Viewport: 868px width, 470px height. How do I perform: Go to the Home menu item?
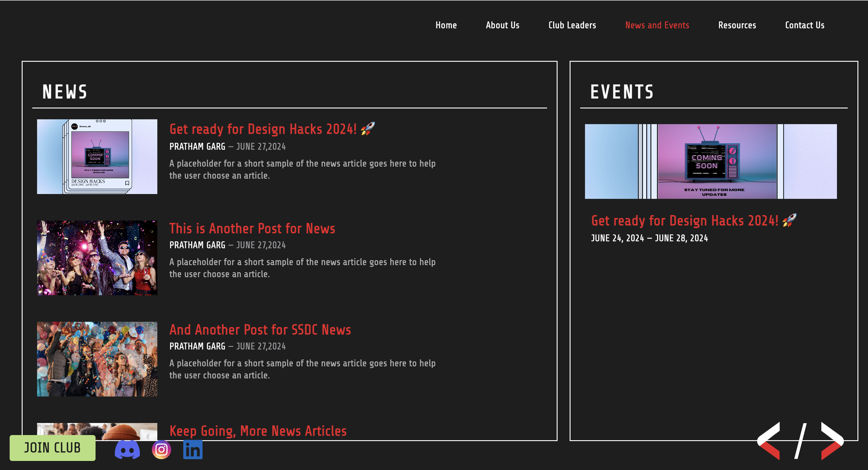click(446, 25)
